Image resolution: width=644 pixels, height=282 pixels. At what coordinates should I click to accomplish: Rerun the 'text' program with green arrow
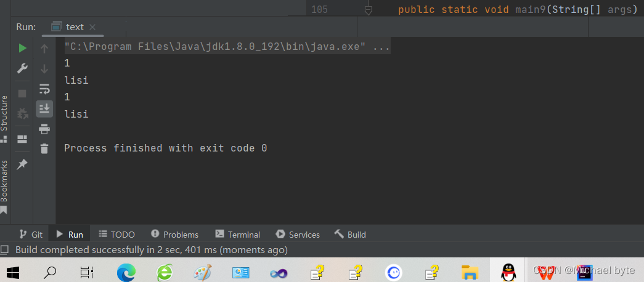point(22,49)
